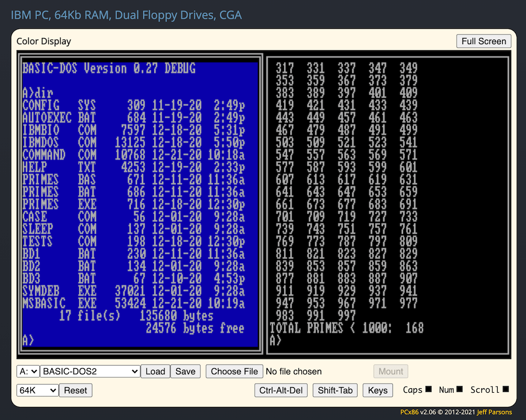Image resolution: width=526 pixels, height=420 pixels.
Task: Click the AUTOEXEC BAT file row
Action: pos(134,118)
